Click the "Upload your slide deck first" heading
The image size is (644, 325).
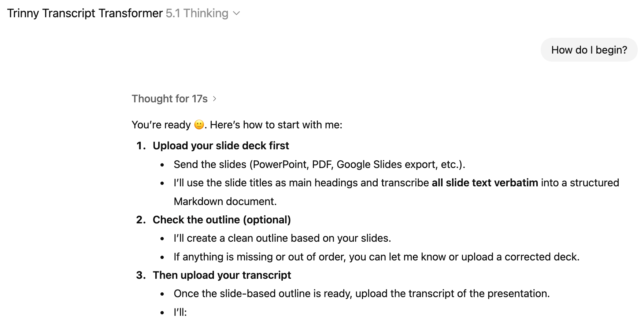tap(221, 146)
